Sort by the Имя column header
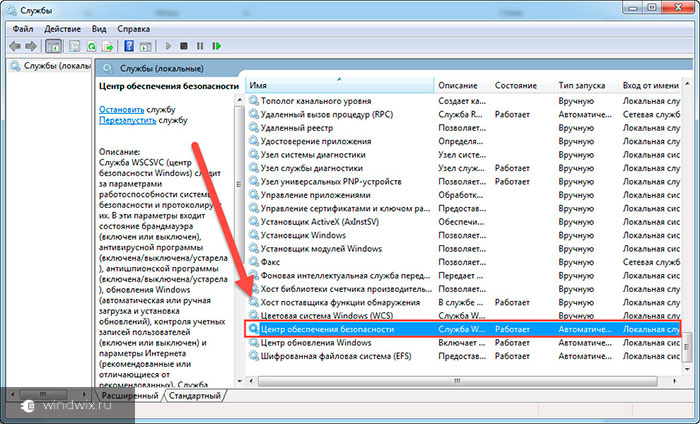700x424 pixels. pyautogui.click(x=339, y=85)
